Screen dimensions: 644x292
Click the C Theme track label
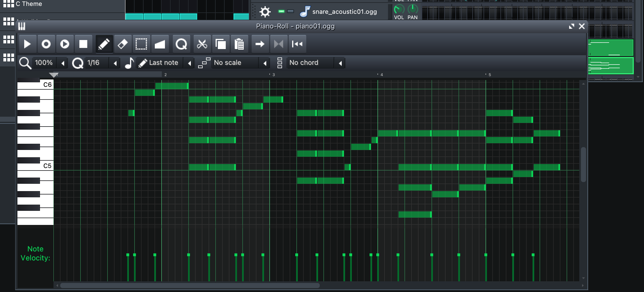click(29, 4)
